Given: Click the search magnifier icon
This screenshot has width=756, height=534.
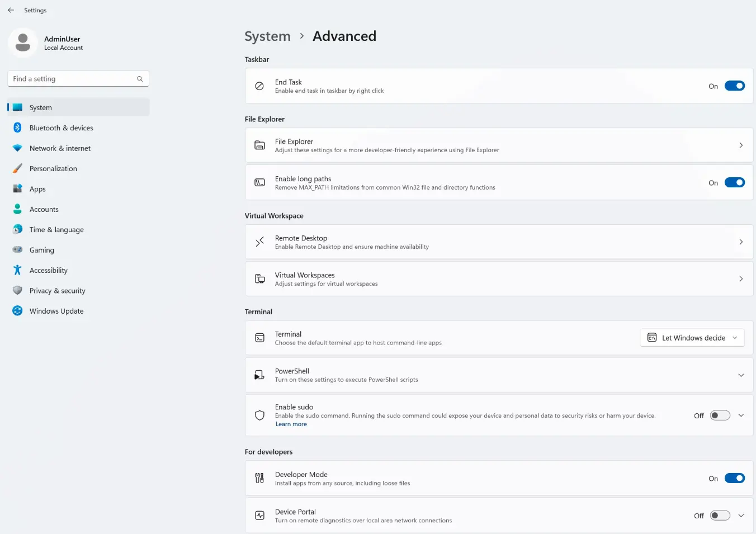Looking at the screenshot, I should 140,79.
